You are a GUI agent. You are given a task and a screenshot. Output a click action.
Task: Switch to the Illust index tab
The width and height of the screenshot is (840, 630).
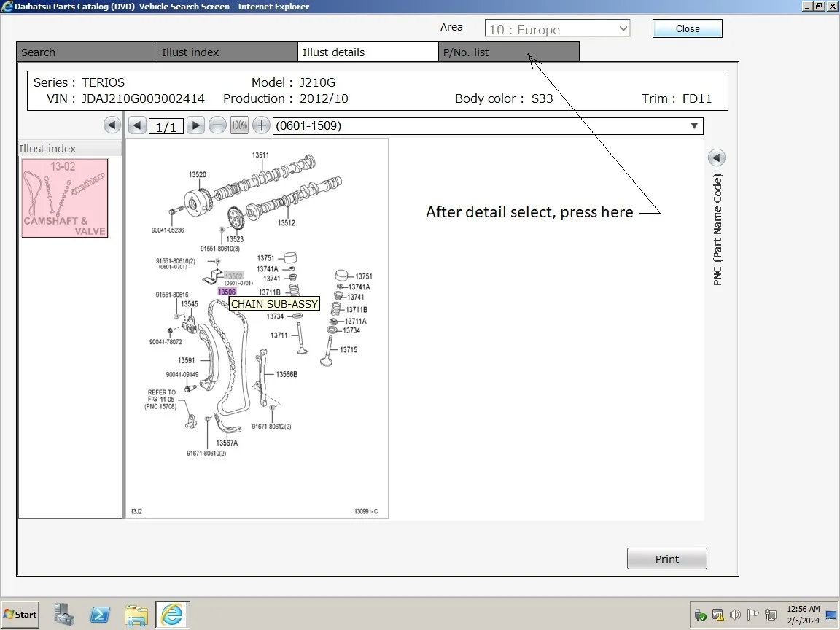(x=227, y=52)
